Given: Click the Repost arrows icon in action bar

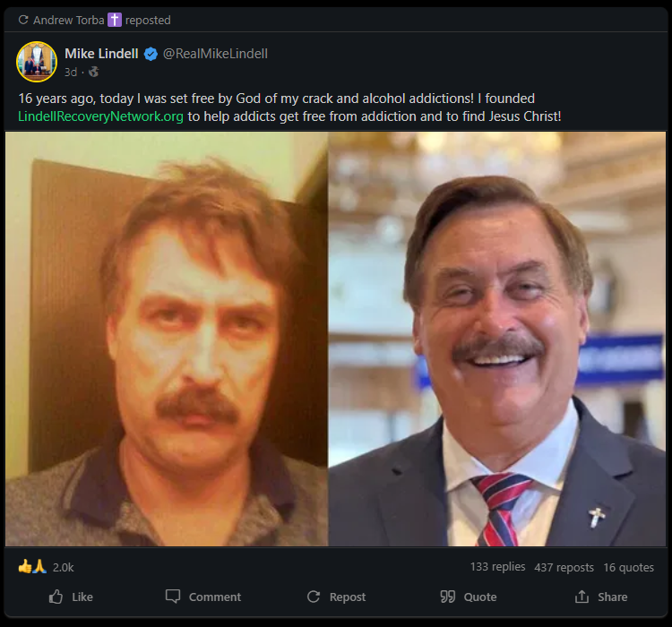Looking at the screenshot, I should pos(314,597).
